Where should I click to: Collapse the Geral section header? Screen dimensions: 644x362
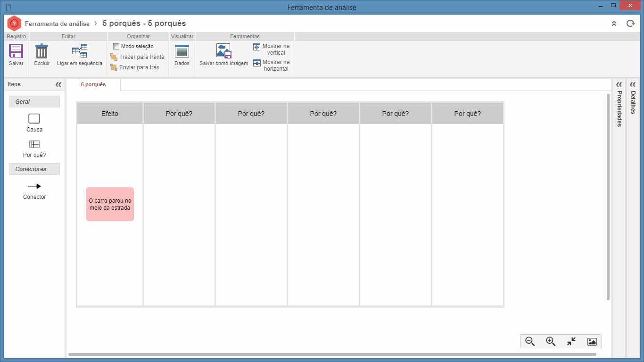click(34, 102)
